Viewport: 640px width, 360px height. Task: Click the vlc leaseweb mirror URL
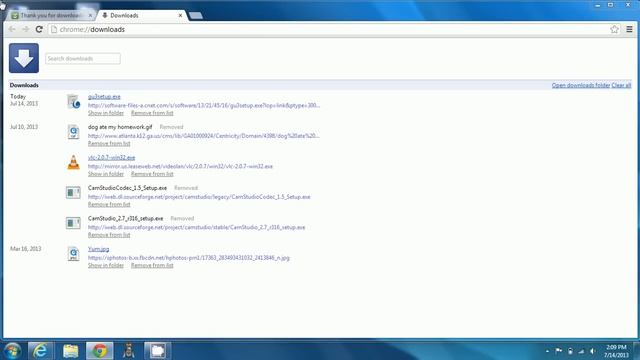pos(180,166)
